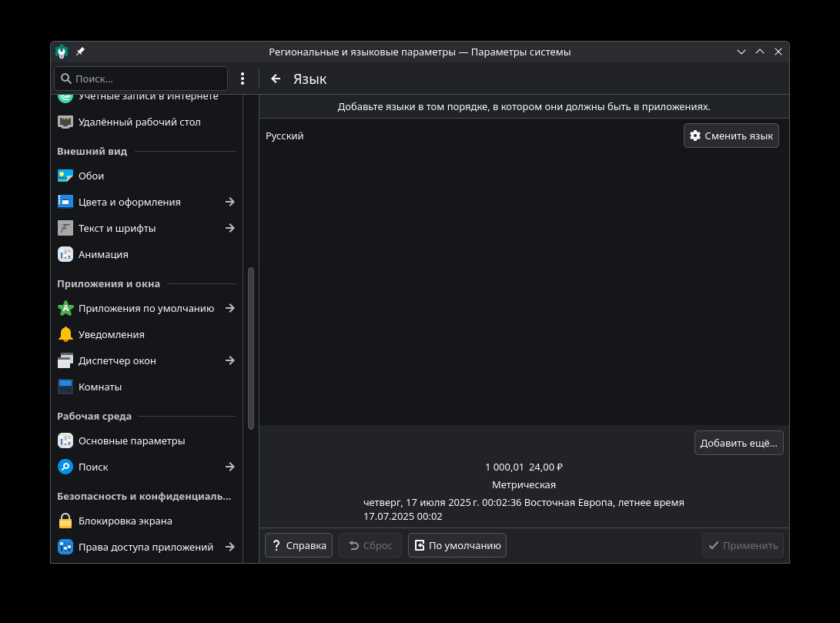840x623 pixels.
Task: Click the Обои wallpaper icon
Action: [65, 176]
